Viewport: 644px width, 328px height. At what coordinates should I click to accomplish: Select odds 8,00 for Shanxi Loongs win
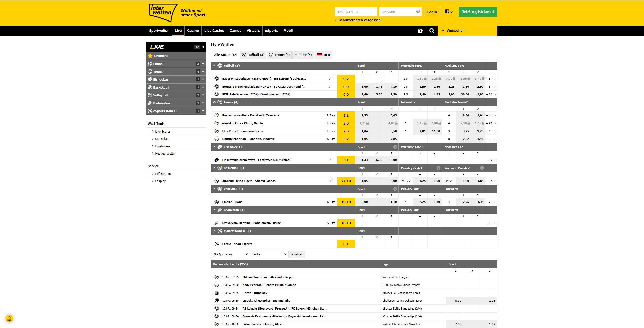391,181
